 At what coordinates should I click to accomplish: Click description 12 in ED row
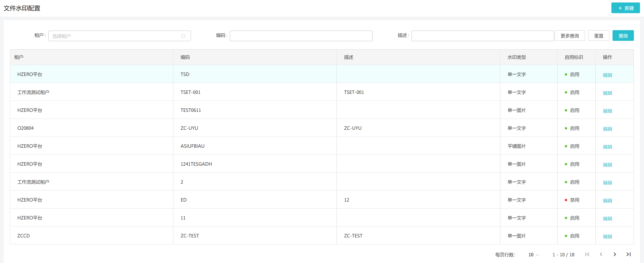346,200
